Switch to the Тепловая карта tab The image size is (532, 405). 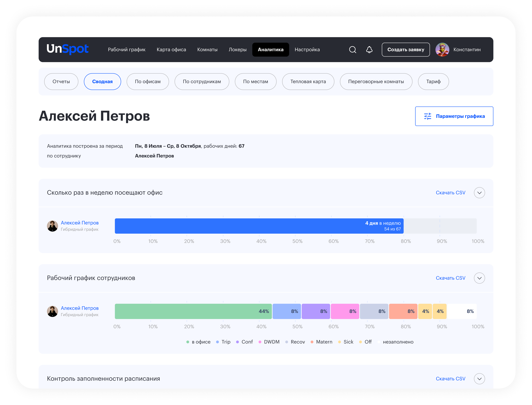[308, 81]
